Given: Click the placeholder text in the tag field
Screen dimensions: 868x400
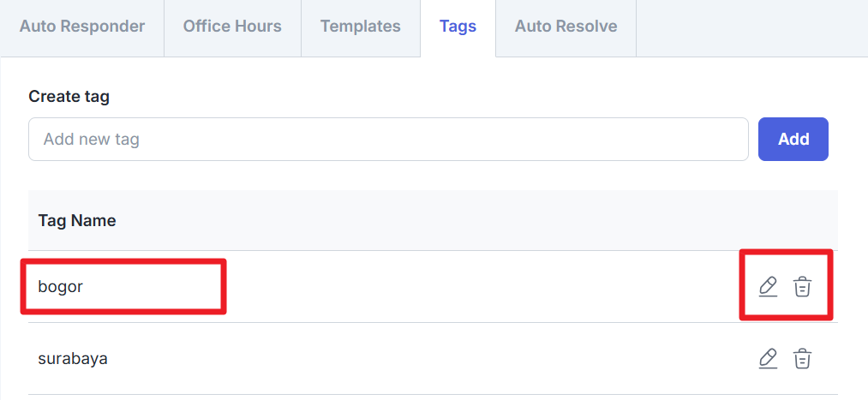Looking at the screenshot, I should pos(92,139).
